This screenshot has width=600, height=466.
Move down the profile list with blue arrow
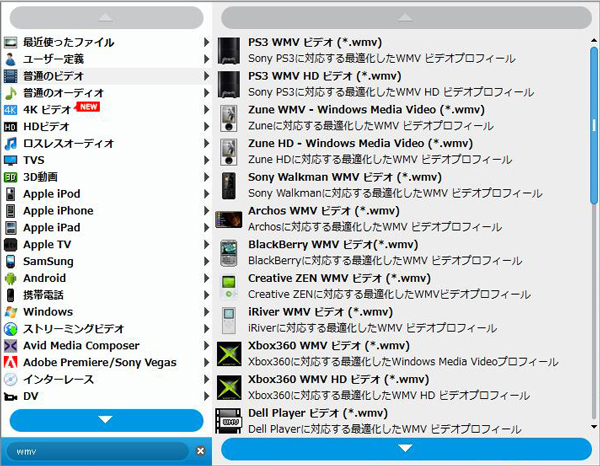pos(406,449)
